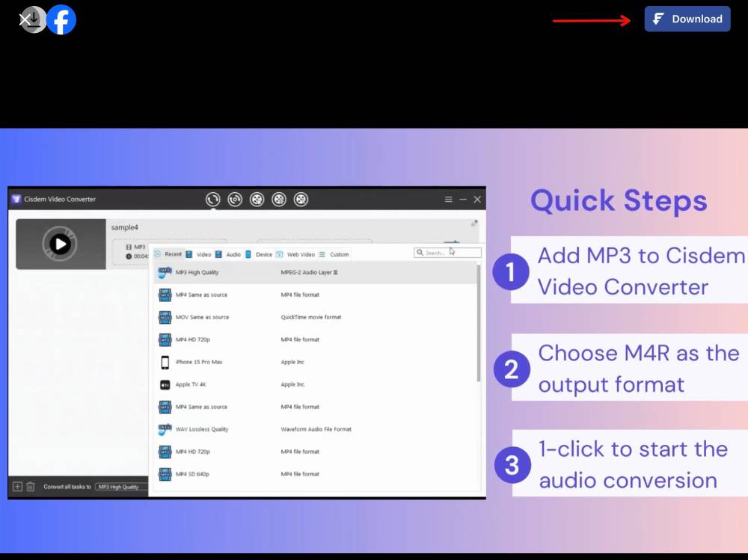The image size is (748, 560).
Task: Select the Web Video format tab
Action: pos(295,254)
